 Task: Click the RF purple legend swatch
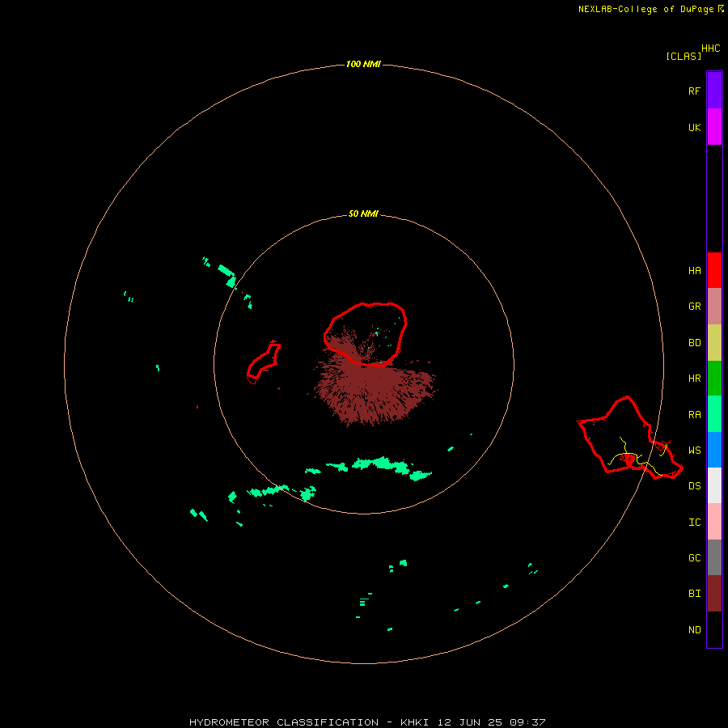point(714,91)
